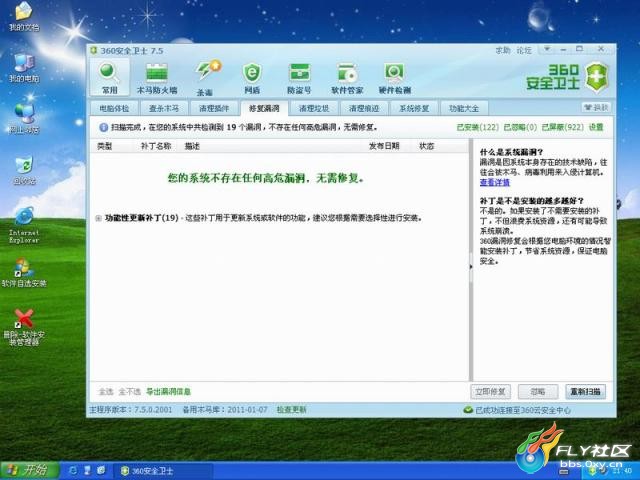The image size is (640, 480).
Task: Click the blue info icon beside scan result
Action: coord(103,127)
